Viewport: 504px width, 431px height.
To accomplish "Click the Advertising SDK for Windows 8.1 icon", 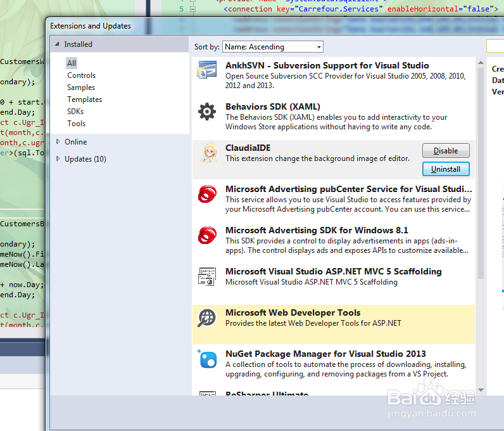I will [x=207, y=235].
